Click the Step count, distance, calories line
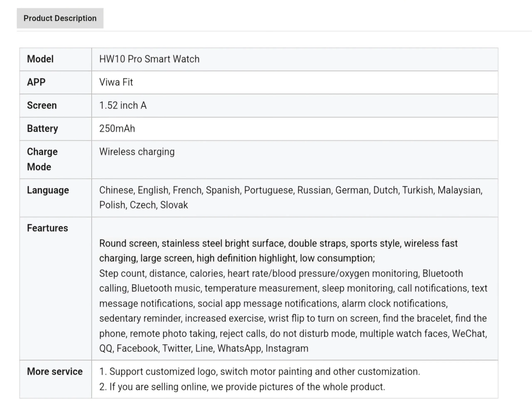Viewport: 532px width, 406px height. 281,274
